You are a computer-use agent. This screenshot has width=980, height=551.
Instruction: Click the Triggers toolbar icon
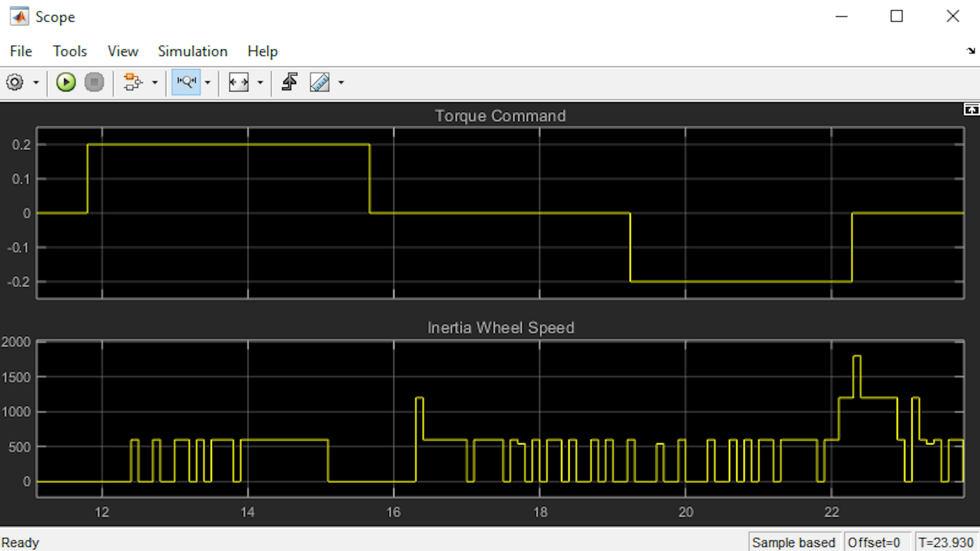click(290, 82)
